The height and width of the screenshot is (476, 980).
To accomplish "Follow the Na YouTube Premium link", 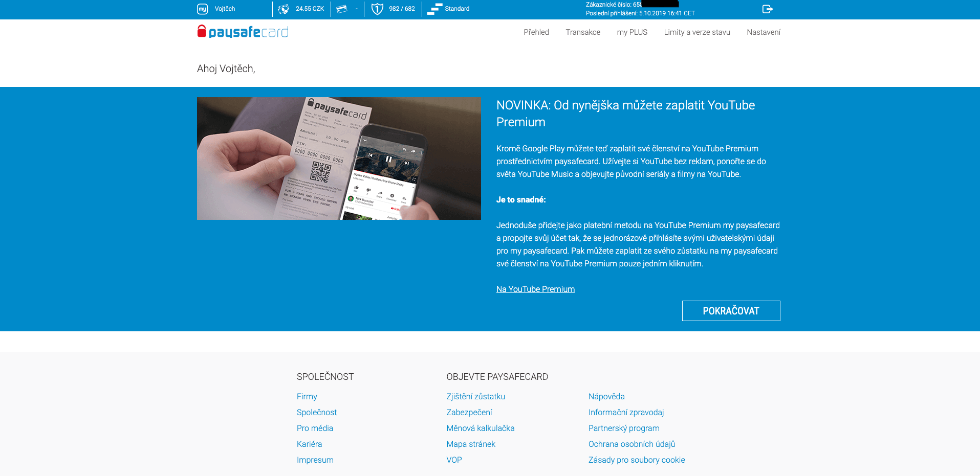I will tap(535, 289).
